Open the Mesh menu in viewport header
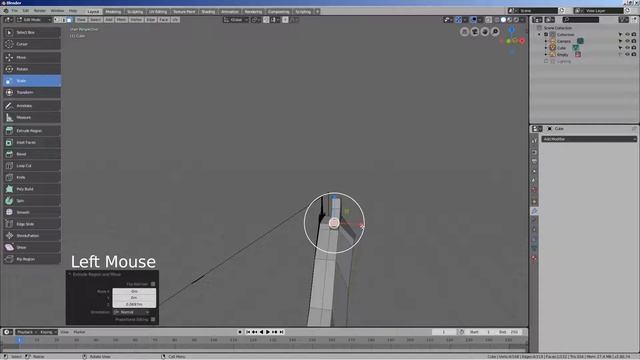The width and height of the screenshot is (640, 360). [121, 20]
